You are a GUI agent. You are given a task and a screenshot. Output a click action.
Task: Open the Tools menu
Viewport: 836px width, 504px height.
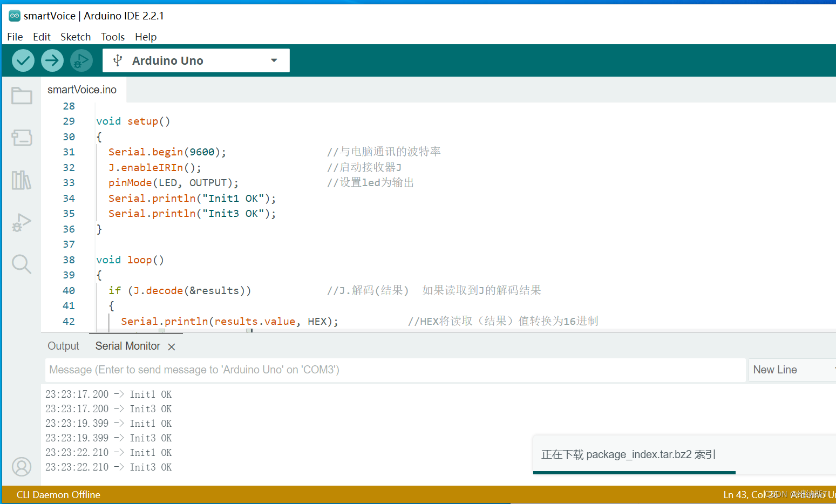pos(113,37)
